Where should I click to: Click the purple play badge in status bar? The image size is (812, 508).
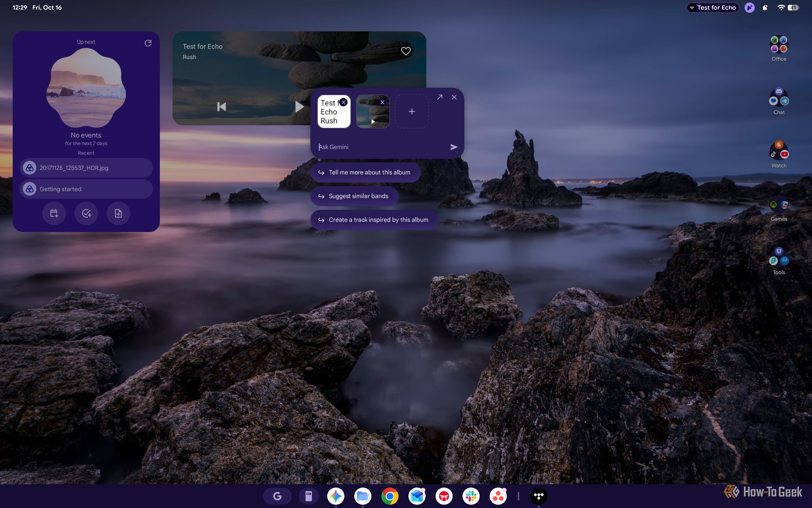(749, 7)
